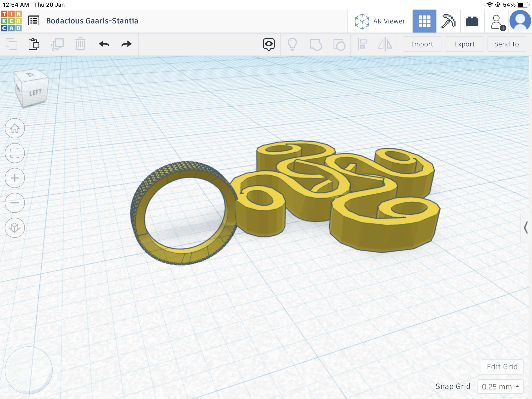Switch to Bricks mode

click(472, 21)
